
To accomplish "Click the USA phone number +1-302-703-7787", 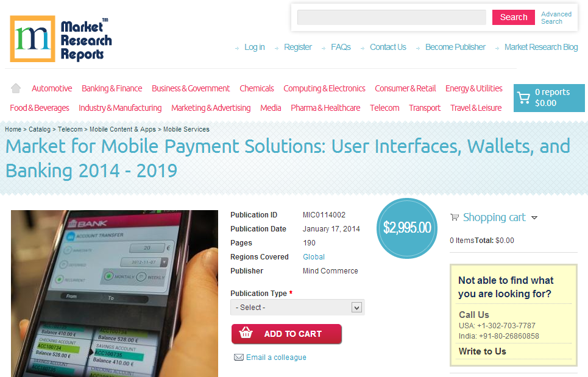I will pyautogui.click(x=506, y=326).
